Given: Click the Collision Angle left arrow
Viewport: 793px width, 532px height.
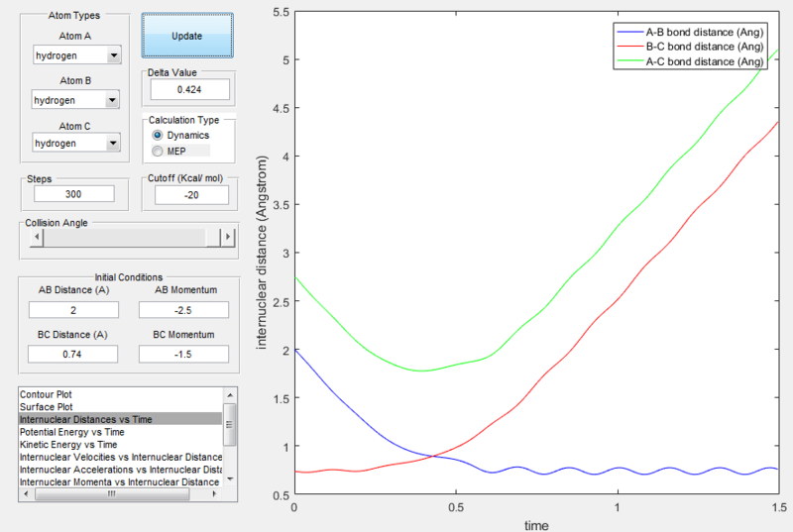Looking at the screenshot, I should tap(37, 237).
